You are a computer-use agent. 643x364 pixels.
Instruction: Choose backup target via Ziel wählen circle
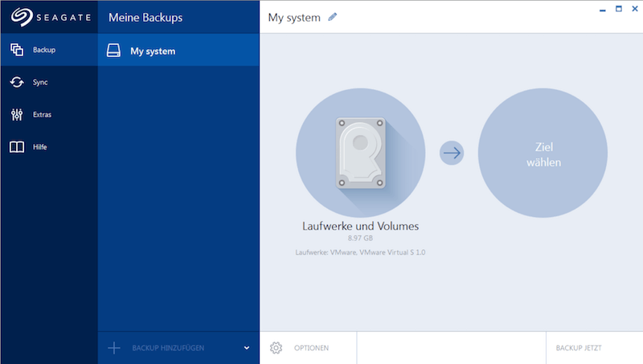542,153
